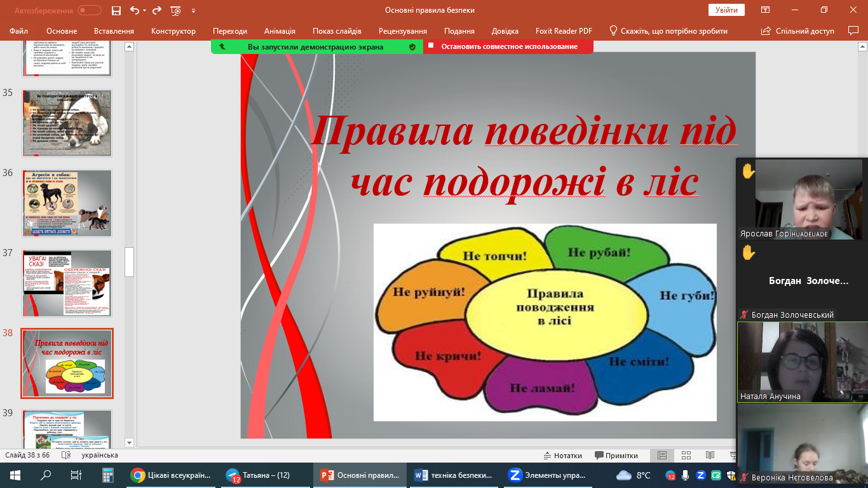Click the microphone icon in system tray

pyautogui.click(x=685, y=475)
